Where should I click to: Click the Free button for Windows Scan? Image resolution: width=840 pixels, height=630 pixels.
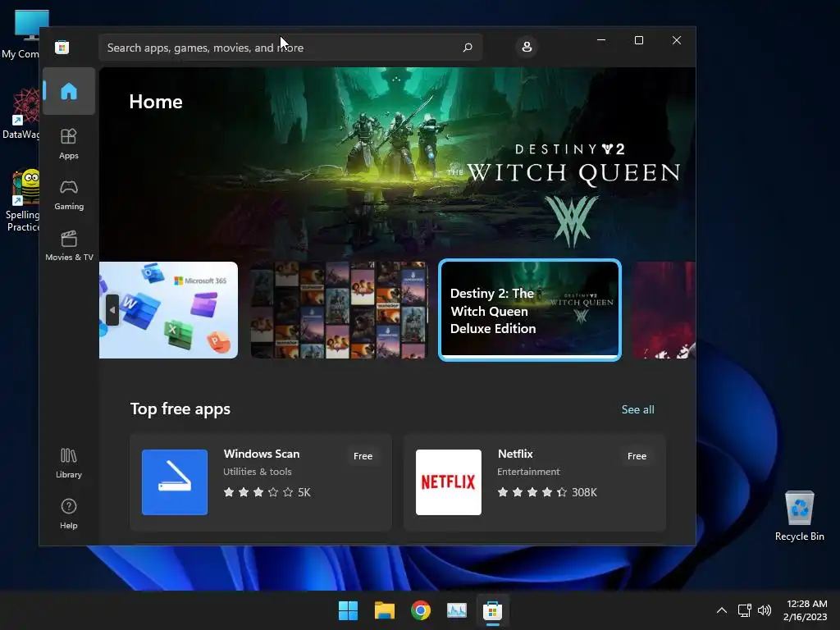(x=363, y=456)
